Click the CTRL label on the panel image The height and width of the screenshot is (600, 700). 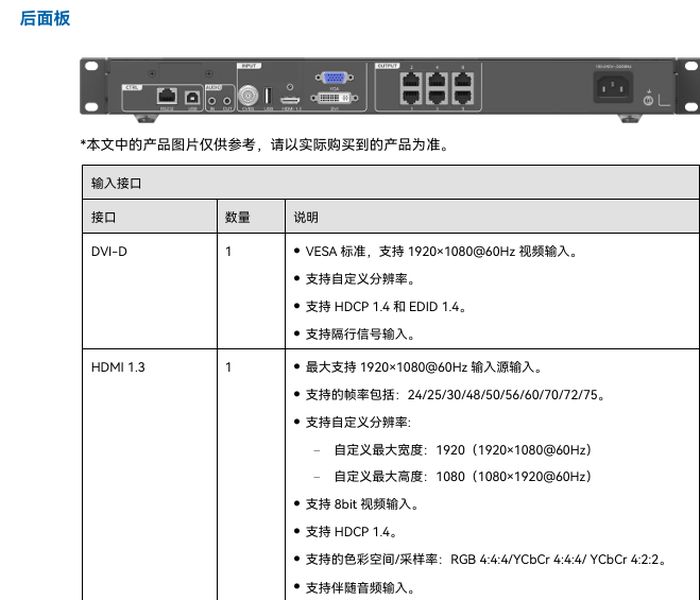click(133, 88)
